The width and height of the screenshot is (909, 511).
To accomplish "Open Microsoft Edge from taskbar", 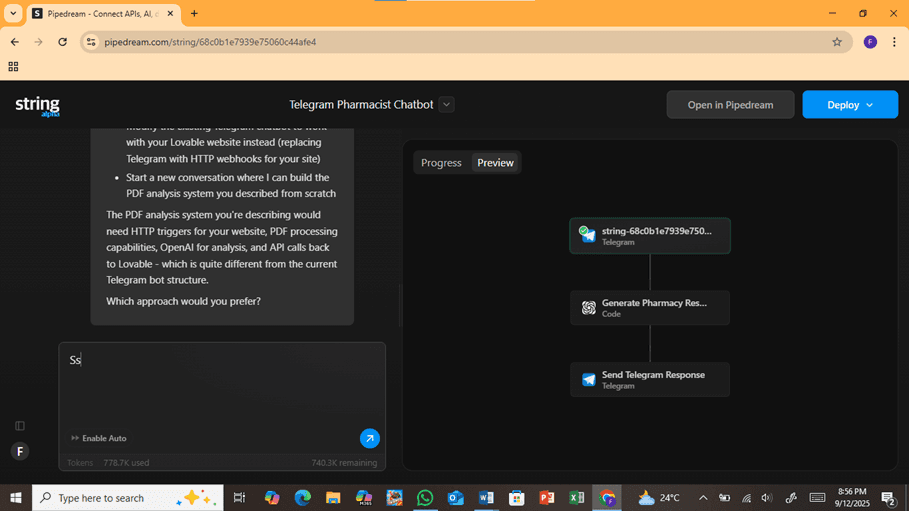I will 303,498.
